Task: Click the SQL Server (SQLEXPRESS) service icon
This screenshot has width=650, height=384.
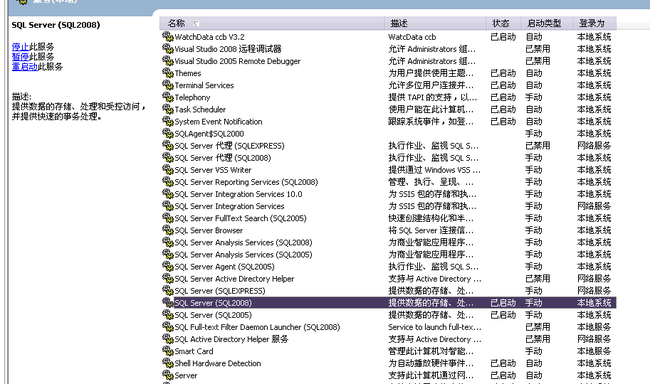Action: (167, 290)
